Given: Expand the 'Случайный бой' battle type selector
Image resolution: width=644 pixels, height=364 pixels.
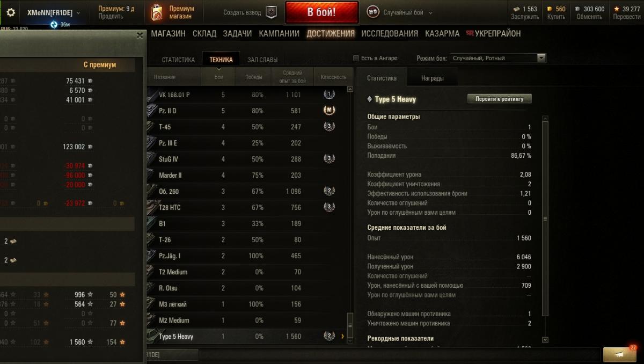Looking at the screenshot, I should coord(400,12).
